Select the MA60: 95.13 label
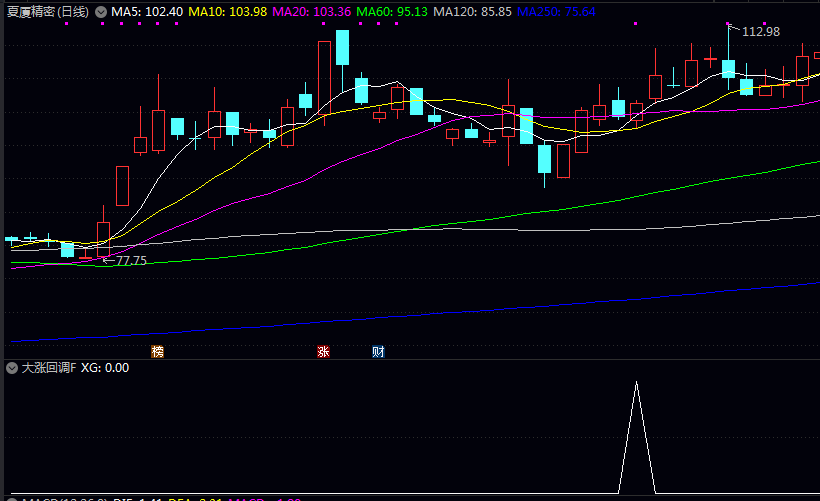 [x=392, y=12]
